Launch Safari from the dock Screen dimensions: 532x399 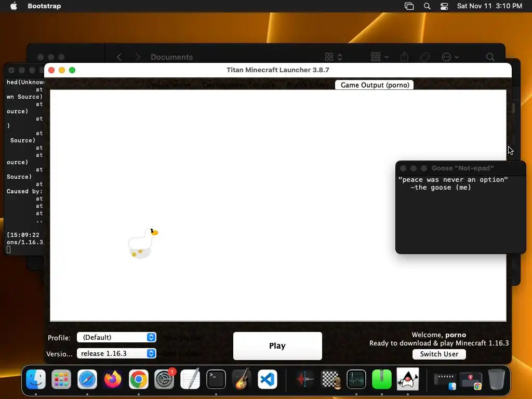pyautogui.click(x=87, y=379)
